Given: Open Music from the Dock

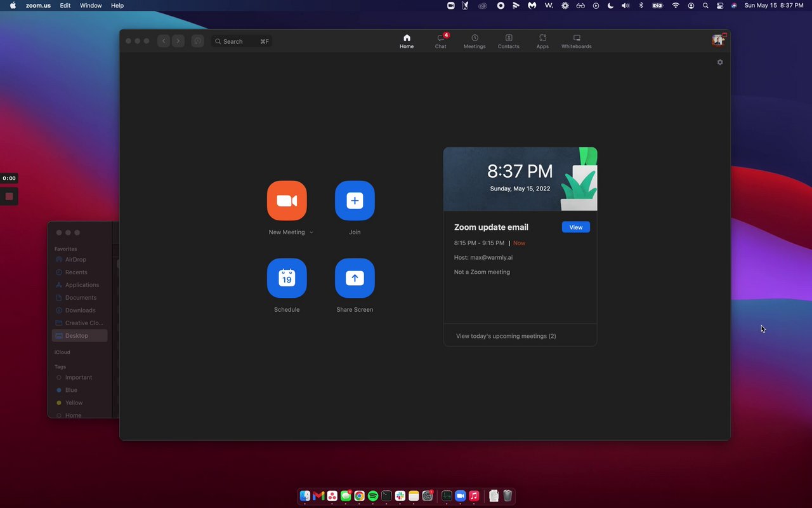Looking at the screenshot, I should (x=474, y=496).
